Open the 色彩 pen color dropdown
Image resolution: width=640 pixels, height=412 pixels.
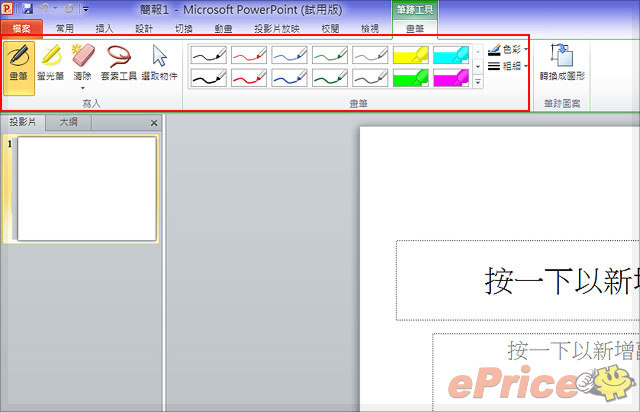(x=510, y=49)
